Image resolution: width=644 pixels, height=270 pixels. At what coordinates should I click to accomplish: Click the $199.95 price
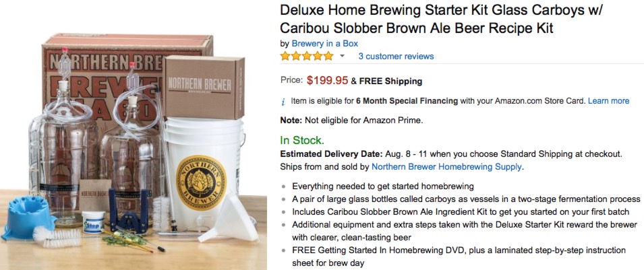pos(327,81)
